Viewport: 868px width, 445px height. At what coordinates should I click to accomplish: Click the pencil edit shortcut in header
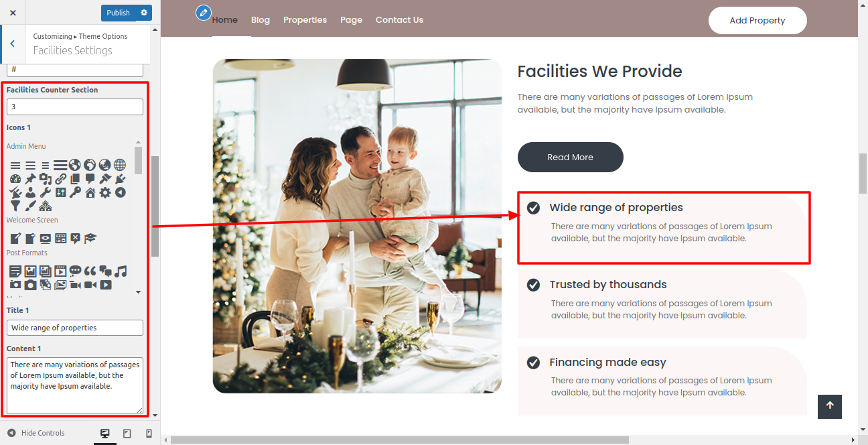pyautogui.click(x=204, y=13)
